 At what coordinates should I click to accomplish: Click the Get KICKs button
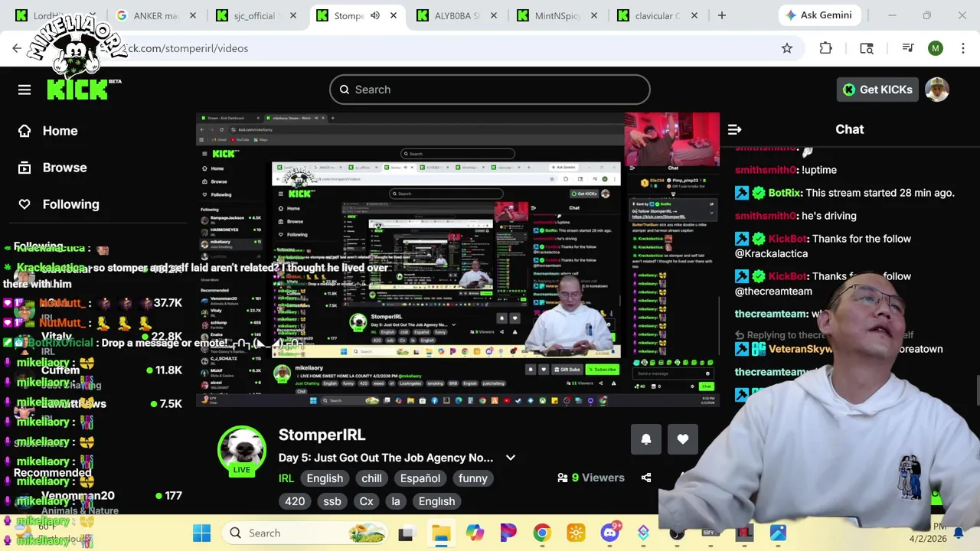coord(877,90)
